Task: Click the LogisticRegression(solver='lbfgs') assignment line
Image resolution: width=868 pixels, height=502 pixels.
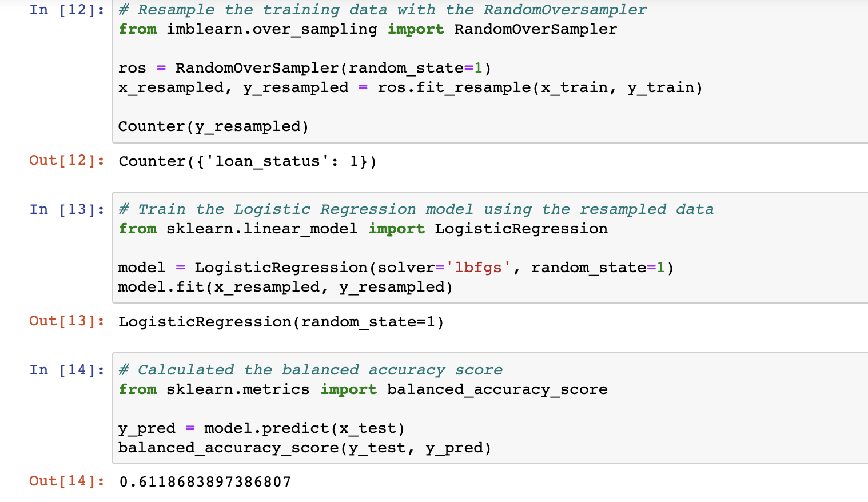Action: tap(396, 268)
